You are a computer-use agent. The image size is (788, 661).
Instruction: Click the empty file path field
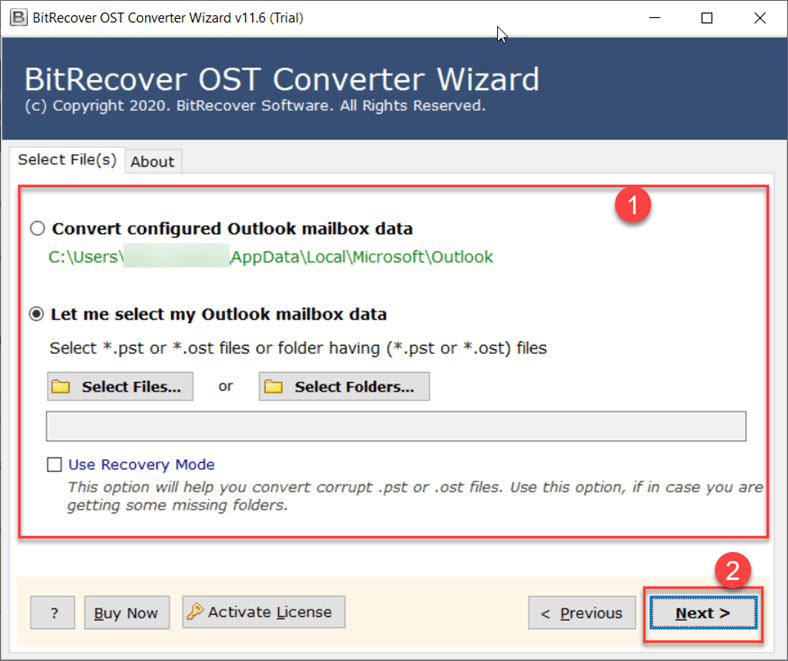click(396, 426)
